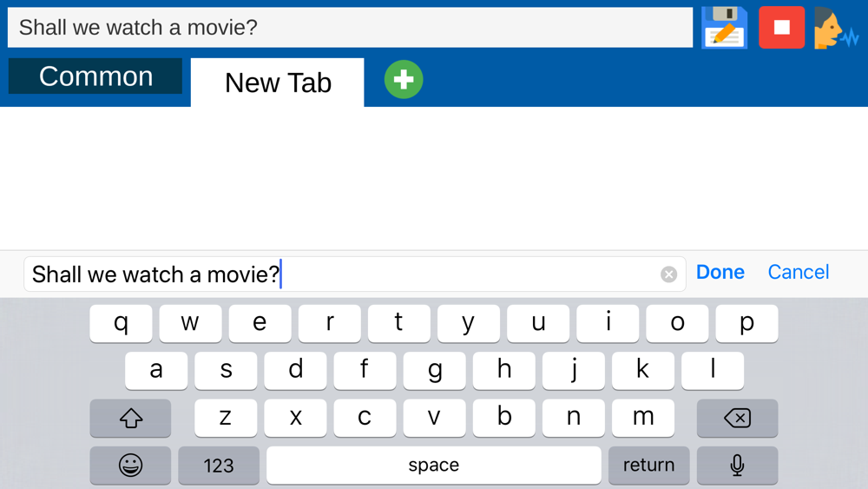The width and height of the screenshot is (868, 489).
Task: Cancel the text editing
Action: coord(799,272)
